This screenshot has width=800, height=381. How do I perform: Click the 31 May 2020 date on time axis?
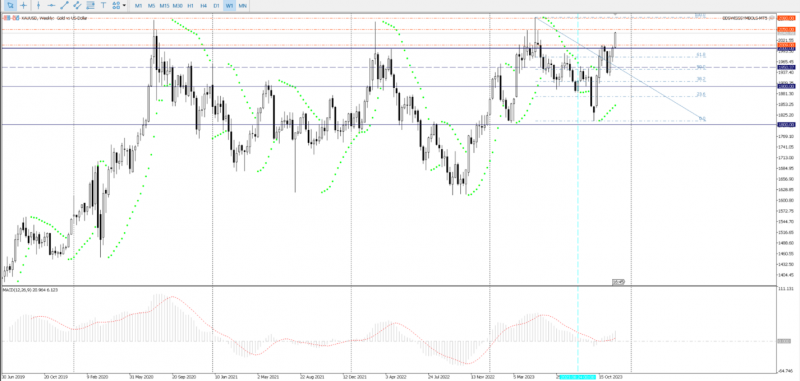coord(142,377)
